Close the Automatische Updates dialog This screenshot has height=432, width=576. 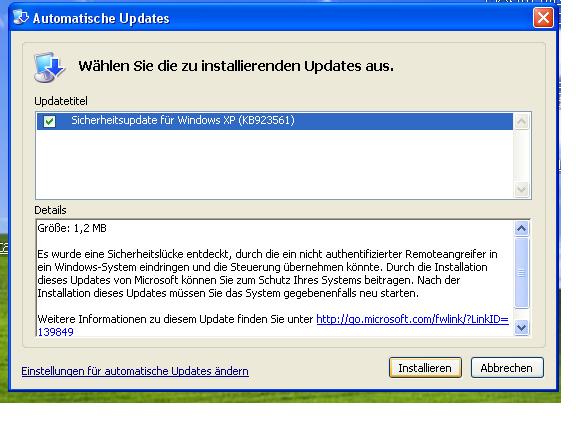pyautogui.click(x=543, y=18)
